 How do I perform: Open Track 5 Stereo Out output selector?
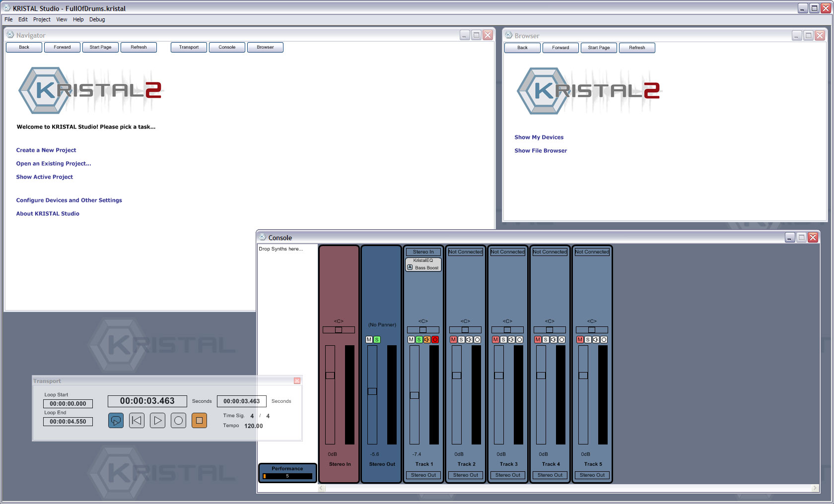click(x=592, y=475)
